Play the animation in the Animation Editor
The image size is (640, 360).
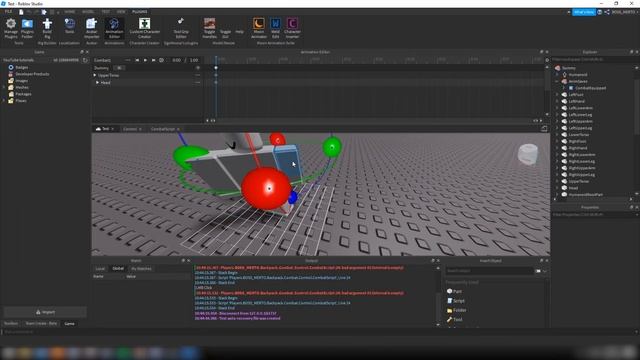(145, 60)
